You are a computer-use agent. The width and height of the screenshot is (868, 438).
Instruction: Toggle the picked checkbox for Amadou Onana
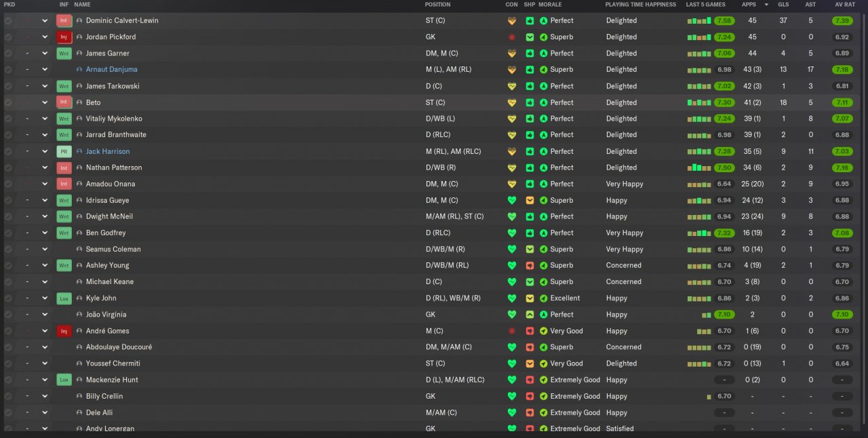click(x=8, y=184)
